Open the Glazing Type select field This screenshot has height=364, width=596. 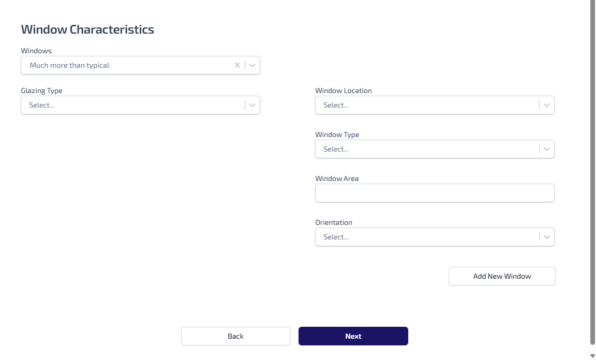(132, 105)
